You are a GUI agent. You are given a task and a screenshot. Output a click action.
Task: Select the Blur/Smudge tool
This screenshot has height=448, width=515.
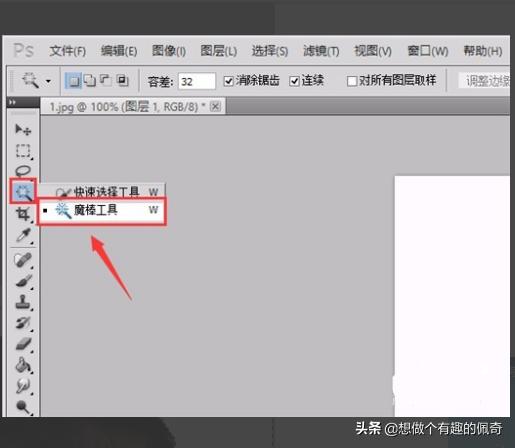click(23, 386)
